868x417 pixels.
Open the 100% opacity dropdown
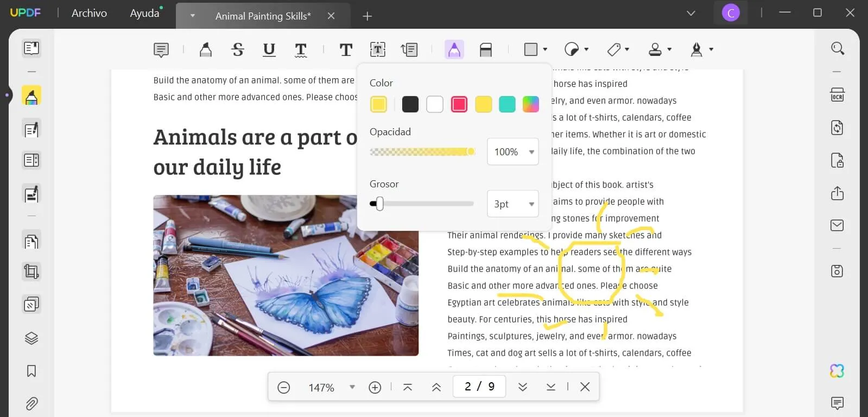point(513,152)
